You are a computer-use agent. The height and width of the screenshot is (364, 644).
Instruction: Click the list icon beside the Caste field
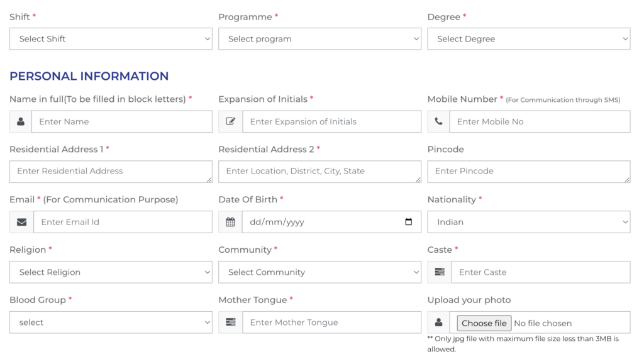click(438, 272)
